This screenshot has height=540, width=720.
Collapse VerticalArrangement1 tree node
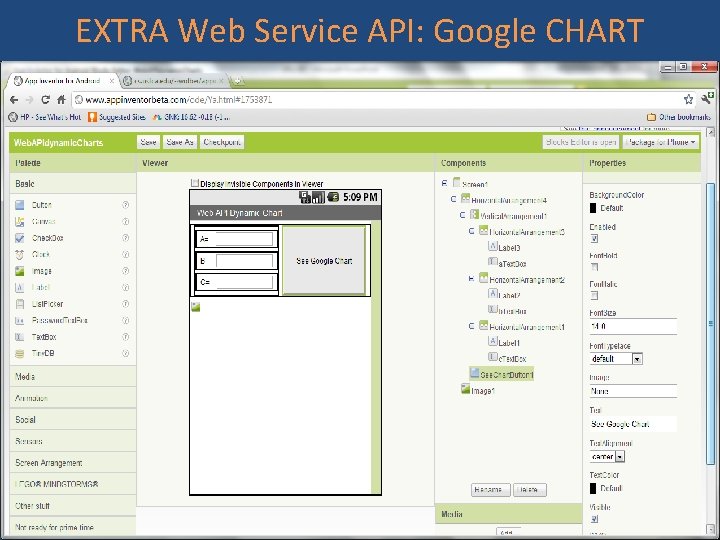click(x=462, y=215)
